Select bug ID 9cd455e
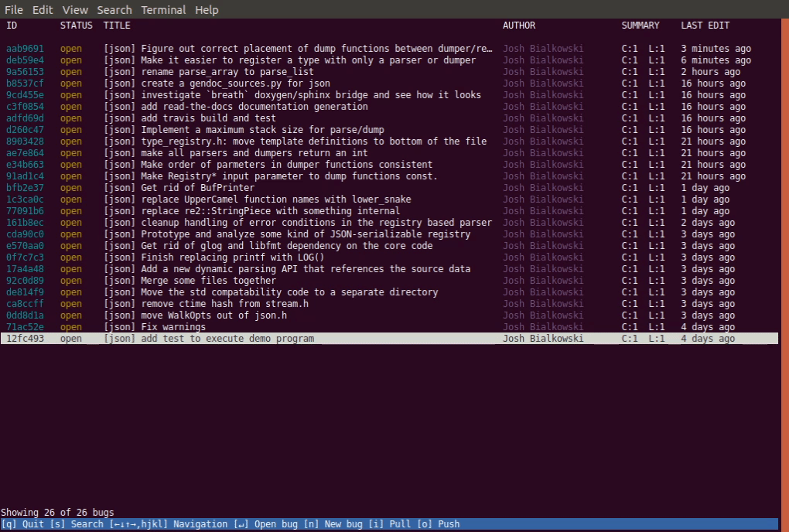The height and width of the screenshot is (532, 789). (x=25, y=95)
